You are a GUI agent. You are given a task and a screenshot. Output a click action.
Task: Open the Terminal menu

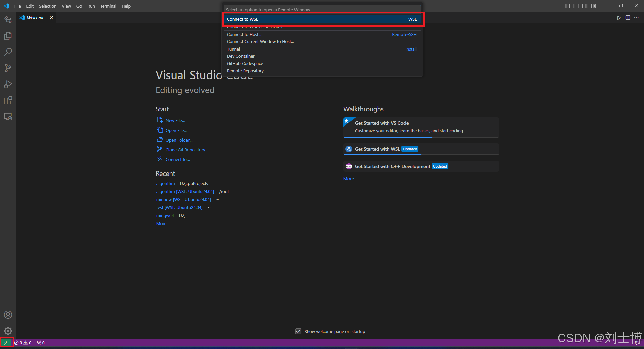tap(108, 6)
